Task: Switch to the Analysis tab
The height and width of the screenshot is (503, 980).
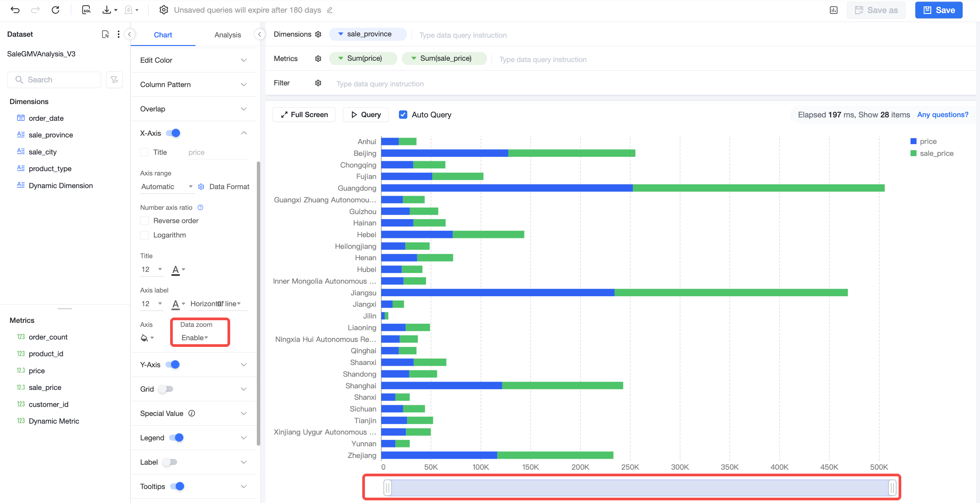Action: 227,35
